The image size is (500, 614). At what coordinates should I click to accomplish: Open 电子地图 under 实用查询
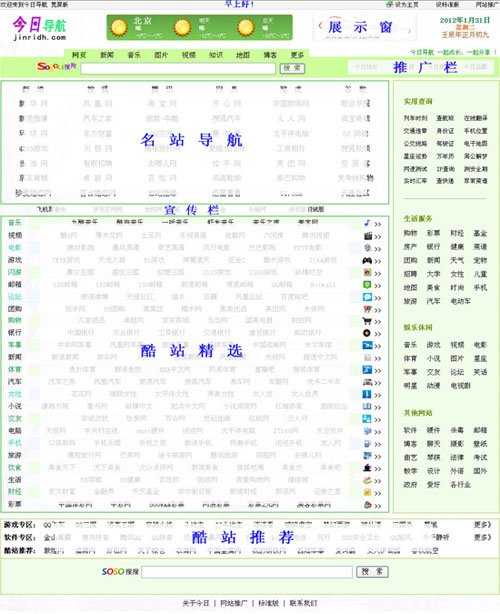pos(476,144)
